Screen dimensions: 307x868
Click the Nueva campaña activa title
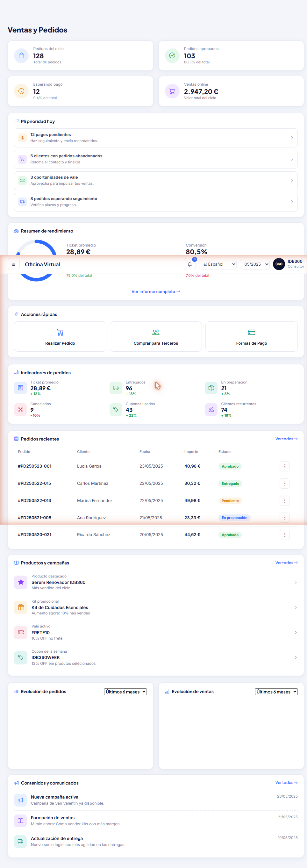pos(54,797)
